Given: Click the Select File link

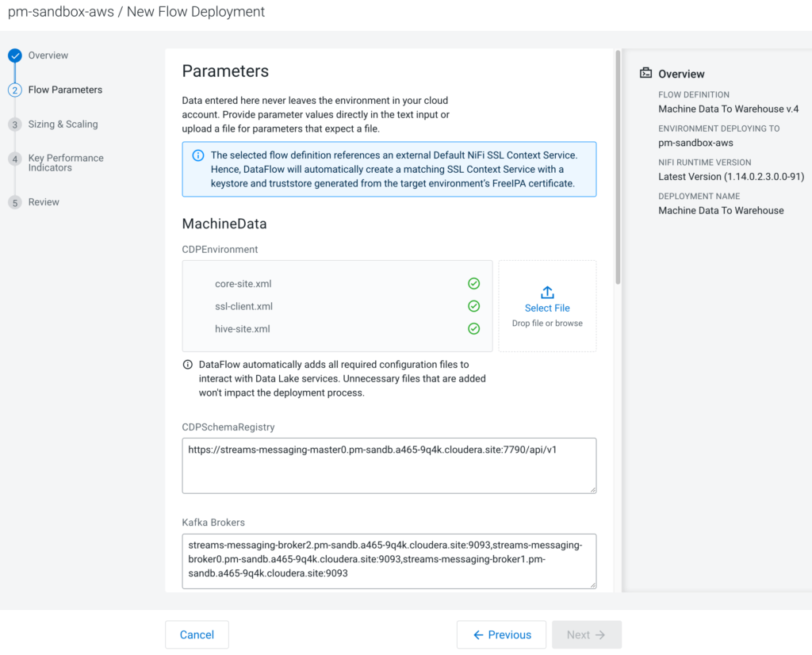Looking at the screenshot, I should 547,308.
